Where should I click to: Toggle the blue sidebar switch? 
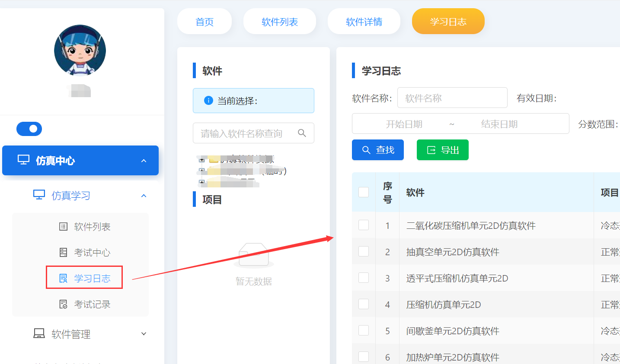pyautogui.click(x=29, y=129)
